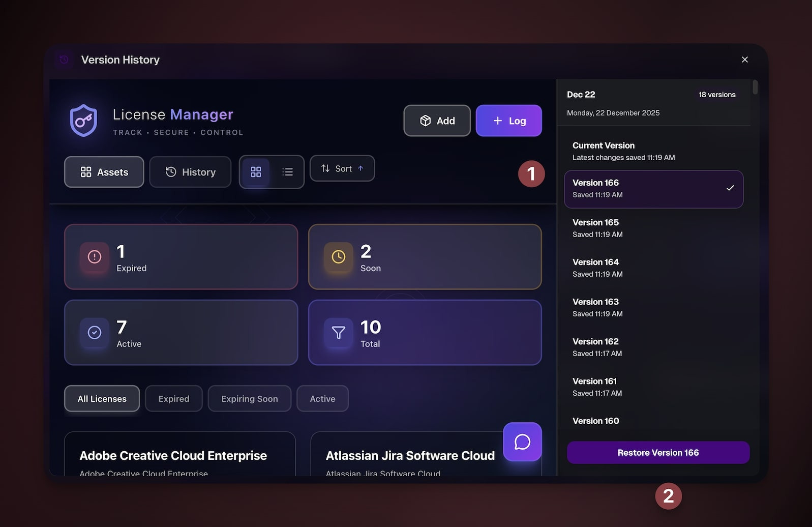Image resolution: width=812 pixels, height=527 pixels.
Task: Switch to list view layout
Action: coord(287,172)
